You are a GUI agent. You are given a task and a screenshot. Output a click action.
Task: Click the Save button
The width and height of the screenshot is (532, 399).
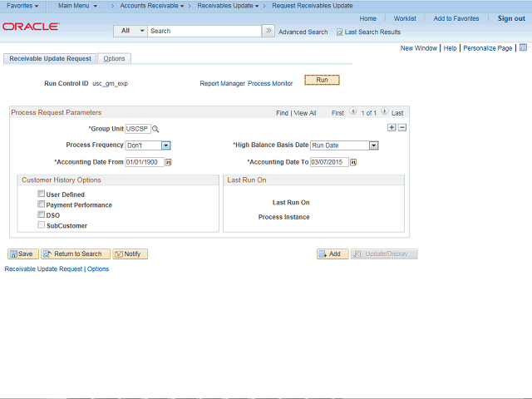click(x=23, y=254)
